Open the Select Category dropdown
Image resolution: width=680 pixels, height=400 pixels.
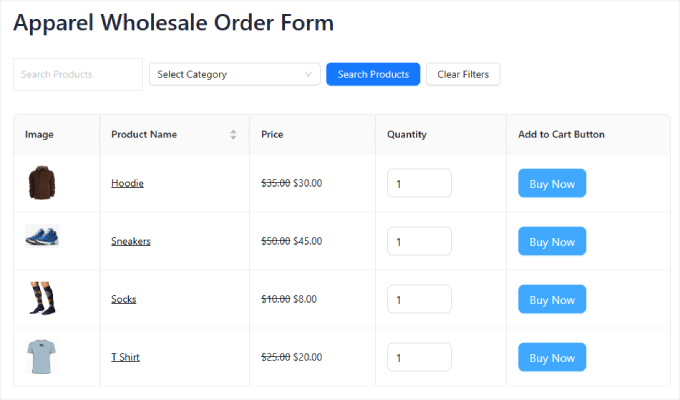(235, 74)
